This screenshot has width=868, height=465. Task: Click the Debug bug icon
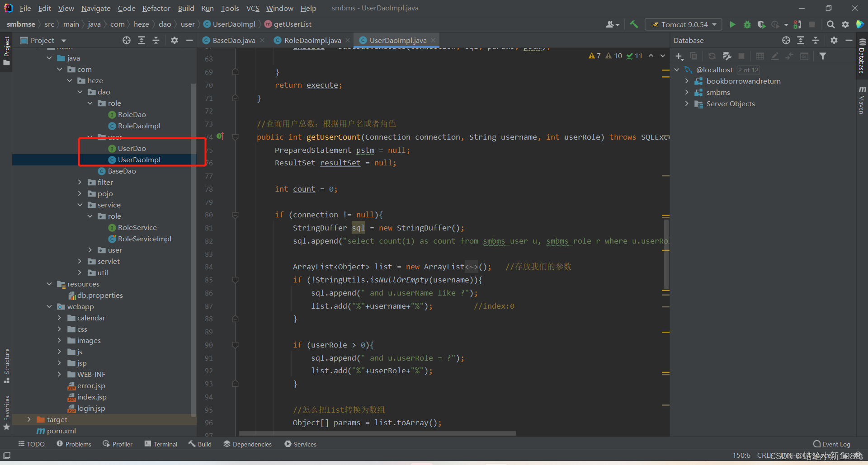coord(747,24)
